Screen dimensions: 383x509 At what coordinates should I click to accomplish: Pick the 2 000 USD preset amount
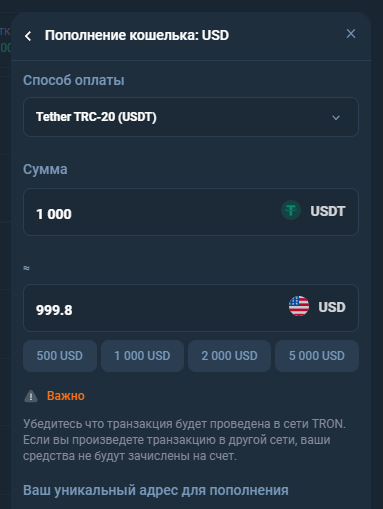[229, 356]
